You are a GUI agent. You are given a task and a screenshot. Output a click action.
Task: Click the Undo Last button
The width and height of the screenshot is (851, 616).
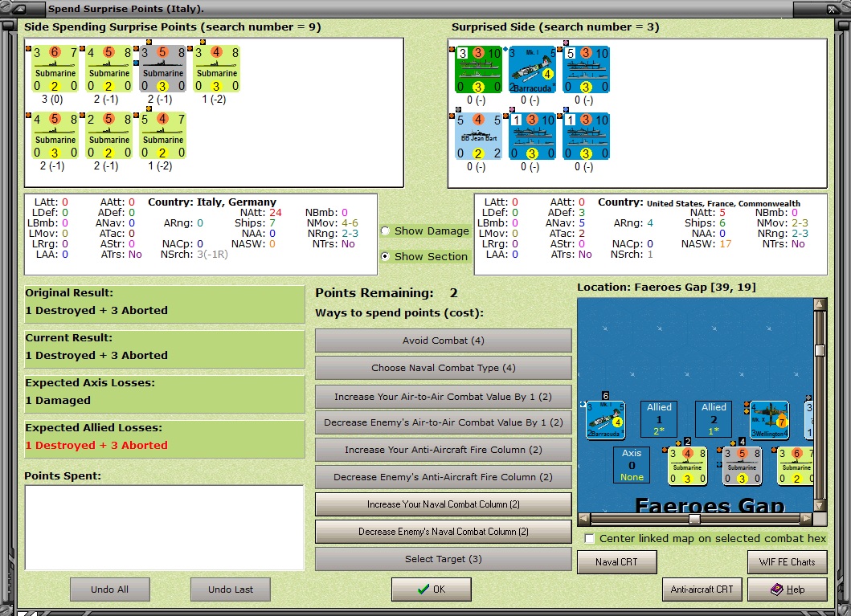pos(231,589)
